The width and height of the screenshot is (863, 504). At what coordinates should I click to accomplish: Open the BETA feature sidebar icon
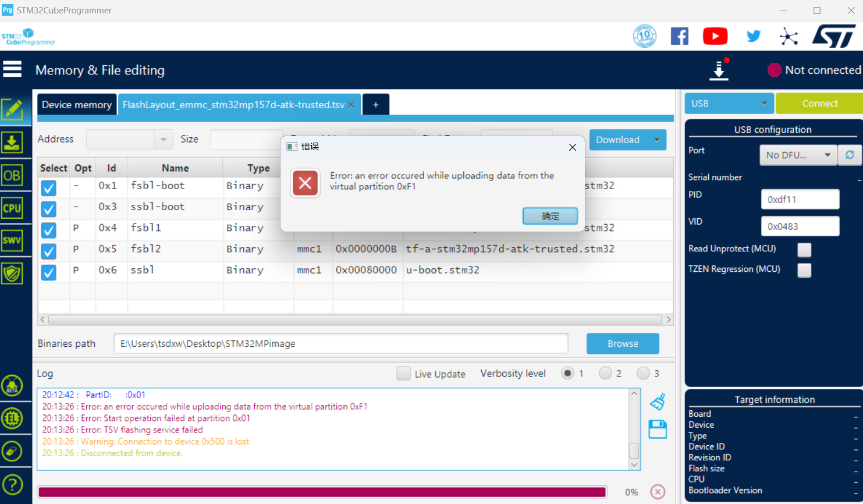tap(12, 386)
